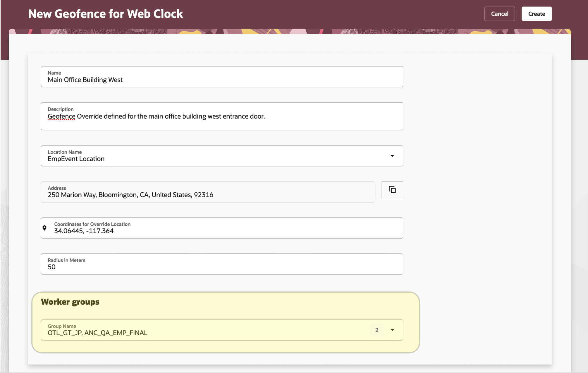Collapse the worker groups Group Name dropdown
The width and height of the screenshot is (588, 373).
tap(392, 330)
